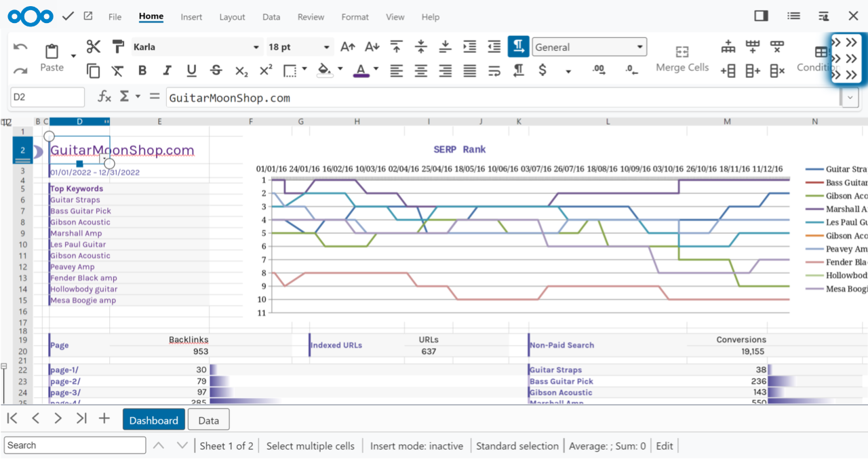Align text to the left
868x459 pixels.
397,71
